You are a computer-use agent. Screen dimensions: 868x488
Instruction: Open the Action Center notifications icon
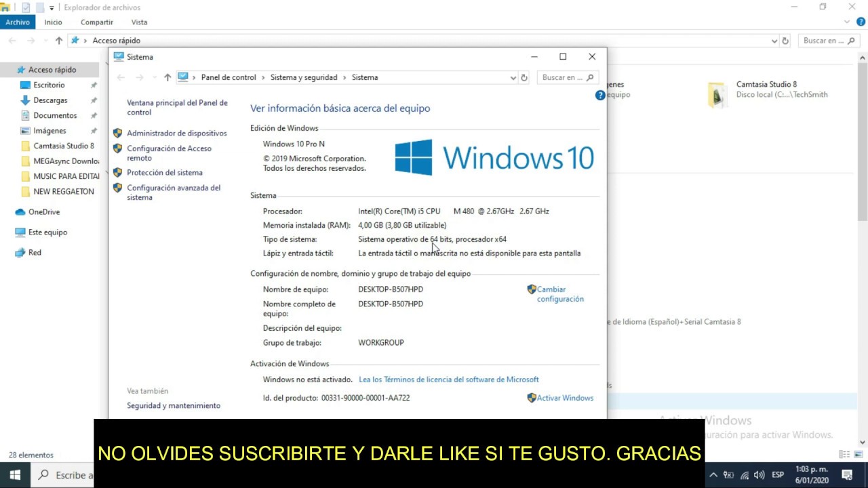click(846, 474)
